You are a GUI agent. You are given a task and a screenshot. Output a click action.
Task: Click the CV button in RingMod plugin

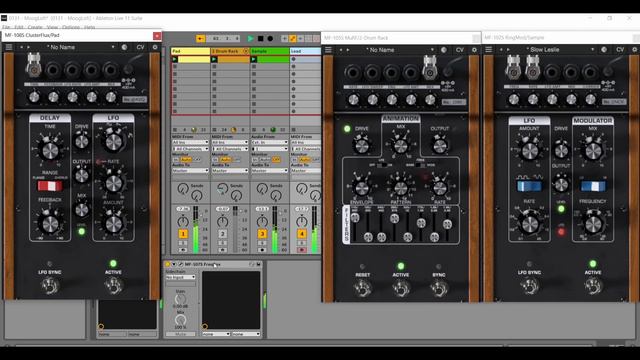(620, 50)
